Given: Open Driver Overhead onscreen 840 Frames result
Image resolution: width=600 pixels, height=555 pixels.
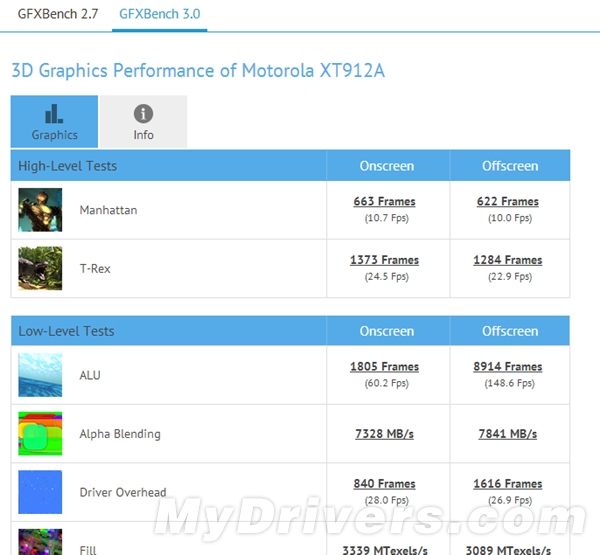Looking at the screenshot, I should 385,483.
